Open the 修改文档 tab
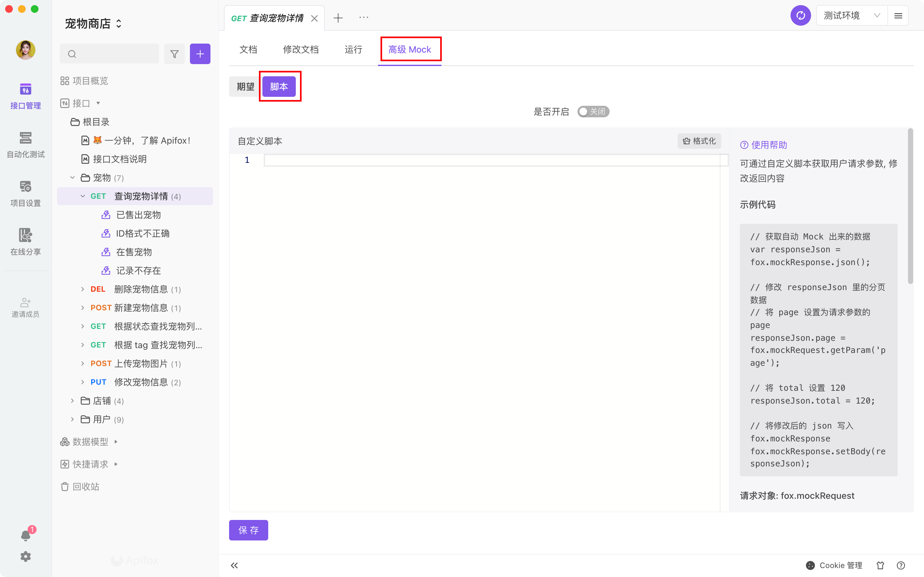The height and width of the screenshot is (577, 924). pyautogui.click(x=301, y=49)
